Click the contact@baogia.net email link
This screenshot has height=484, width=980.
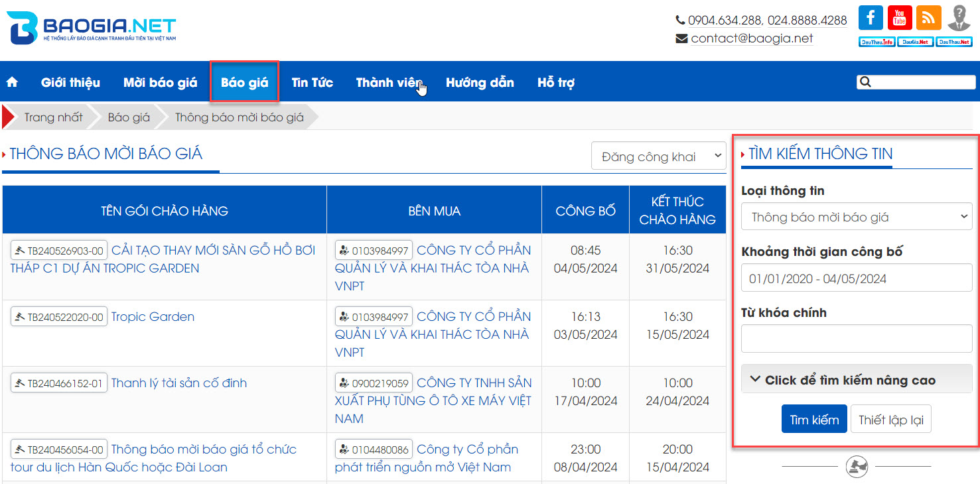[752, 38]
